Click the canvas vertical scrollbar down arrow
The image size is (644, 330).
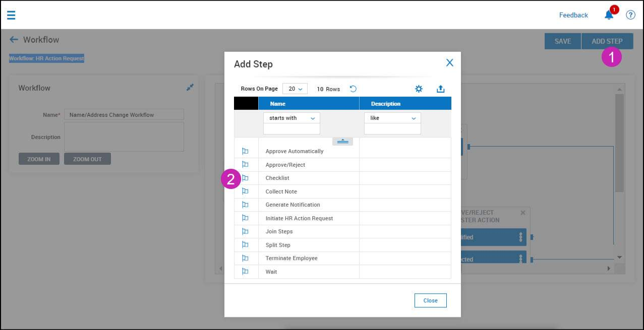620,257
